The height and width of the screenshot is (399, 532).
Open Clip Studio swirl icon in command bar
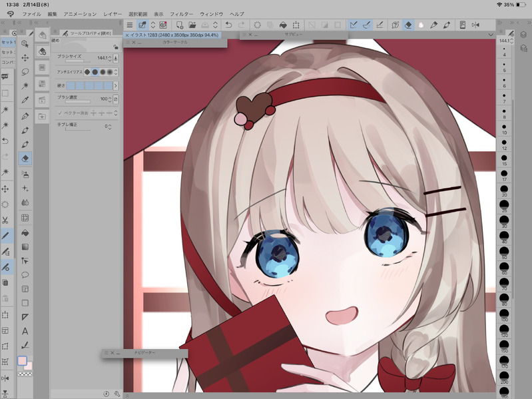(163, 25)
